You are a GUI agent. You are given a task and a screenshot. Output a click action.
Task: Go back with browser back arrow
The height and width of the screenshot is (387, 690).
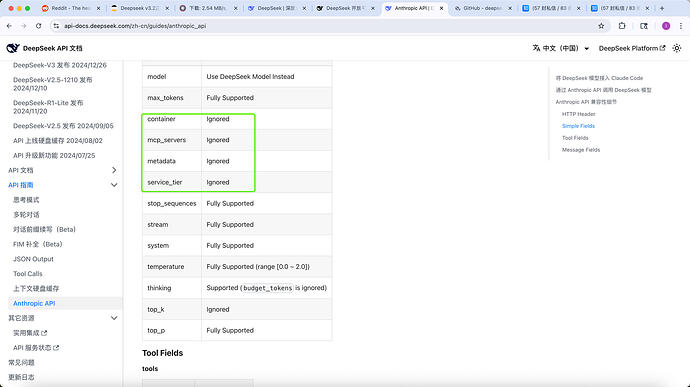(x=9, y=26)
